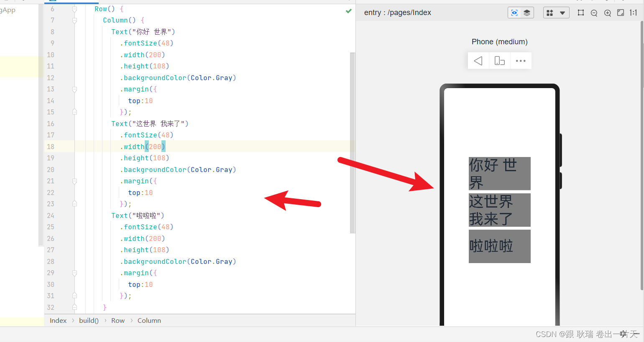Click the '你好 世界' gray text block in preview

pyautogui.click(x=500, y=174)
